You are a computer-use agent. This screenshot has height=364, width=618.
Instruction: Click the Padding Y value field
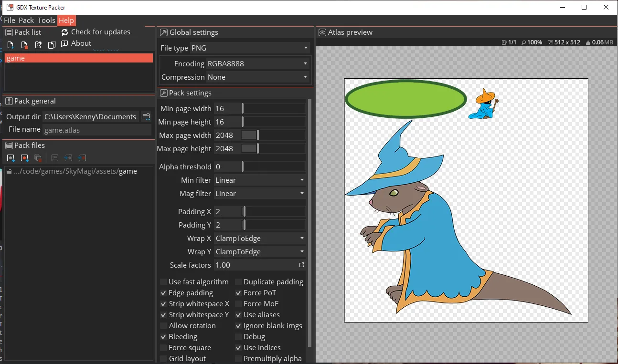(228, 225)
